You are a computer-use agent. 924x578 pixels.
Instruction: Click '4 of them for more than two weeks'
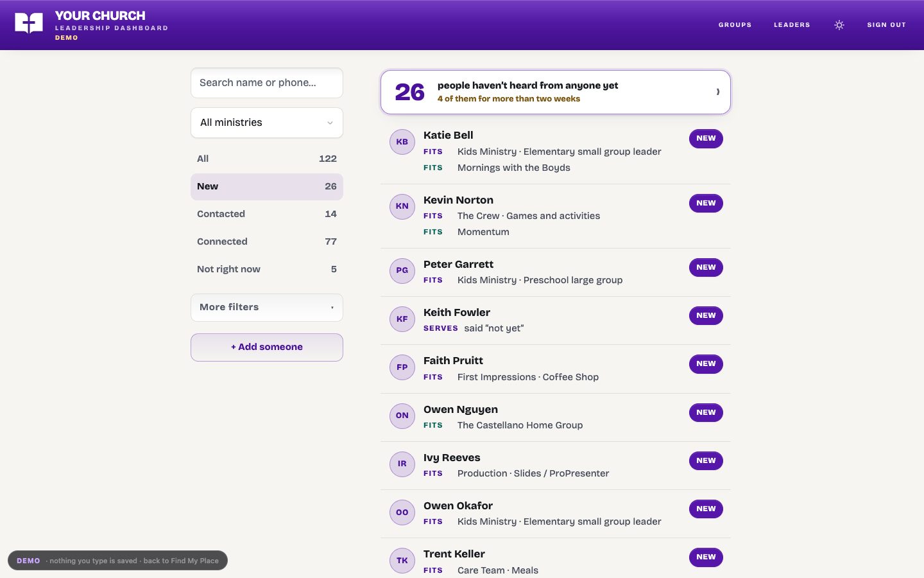coord(509,99)
